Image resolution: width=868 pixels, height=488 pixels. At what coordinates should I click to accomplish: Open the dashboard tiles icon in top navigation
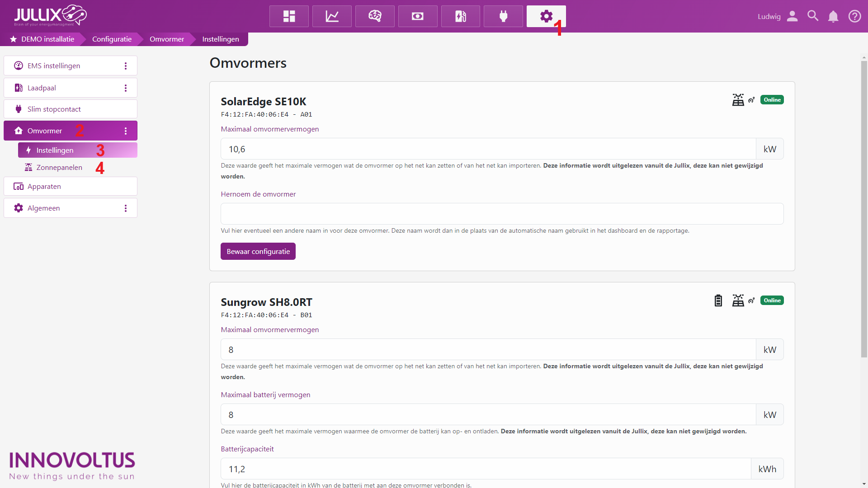click(x=289, y=16)
